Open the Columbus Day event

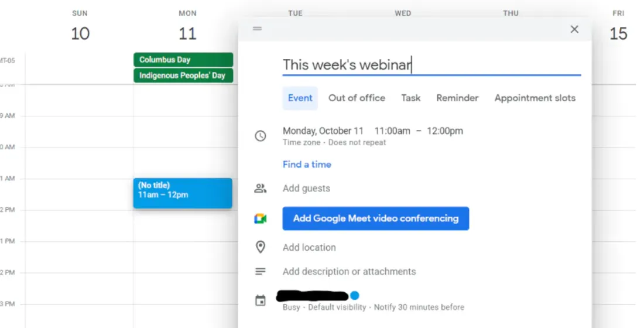(x=183, y=60)
